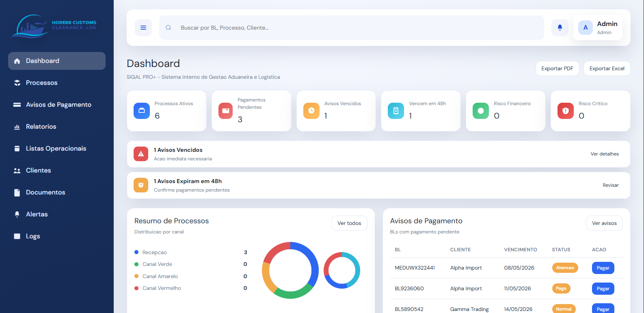Click the Canal Verde legend label
The image size is (644, 313).
pos(157,264)
